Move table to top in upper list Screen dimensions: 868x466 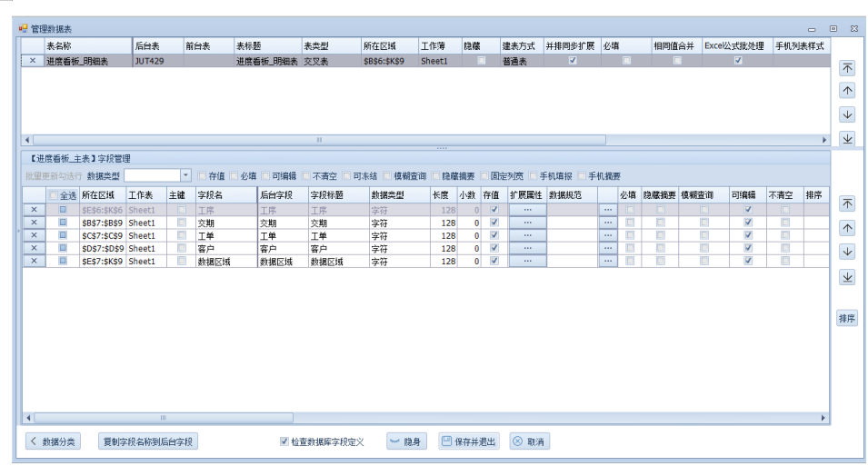coord(847,68)
